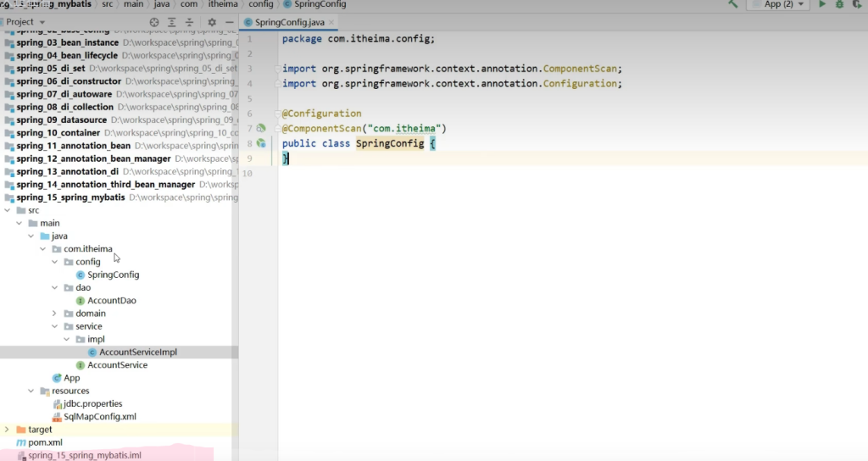The width and height of the screenshot is (868, 461).
Task: Click the Collapse All icon in Project panel
Action: click(190, 22)
